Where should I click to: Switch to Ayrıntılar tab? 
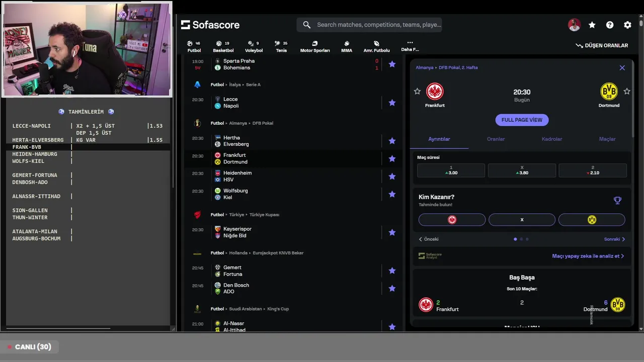point(439,139)
